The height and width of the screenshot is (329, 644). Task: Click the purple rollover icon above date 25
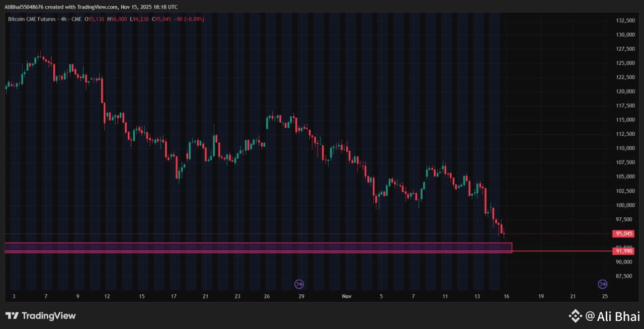[x=602, y=284]
